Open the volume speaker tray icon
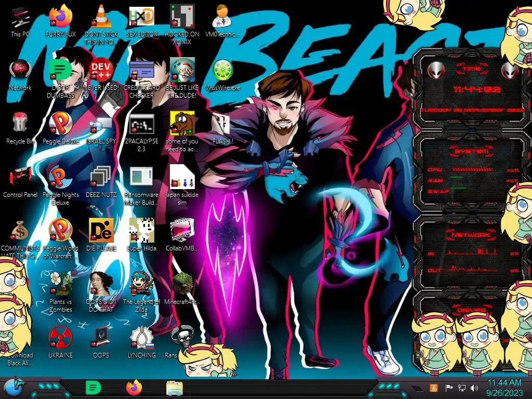Screen dimensions: 532x399 point(474,388)
